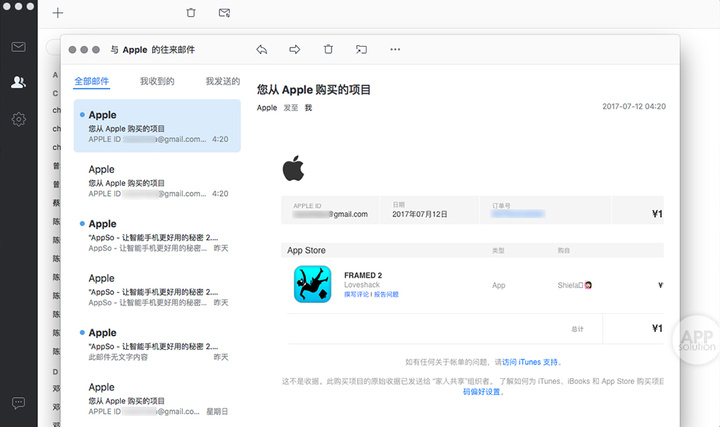Click the purchaser name Shiela
Image resolution: width=720 pixels, height=427 pixels.
pyautogui.click(x=574, y=285)
